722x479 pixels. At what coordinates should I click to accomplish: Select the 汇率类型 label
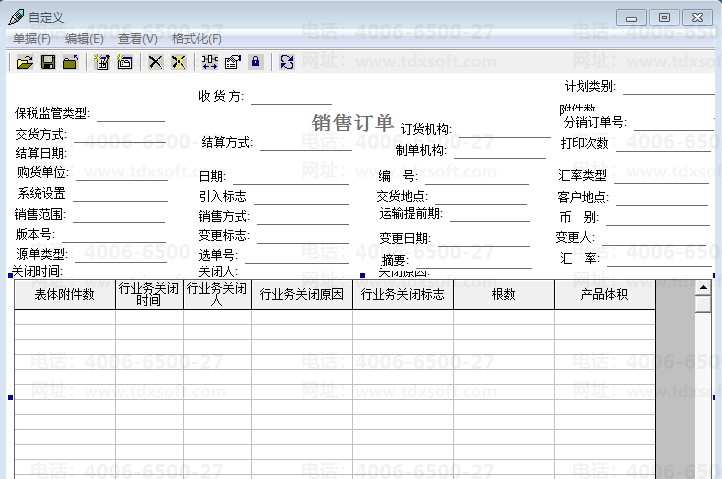(x=582, y=175)
